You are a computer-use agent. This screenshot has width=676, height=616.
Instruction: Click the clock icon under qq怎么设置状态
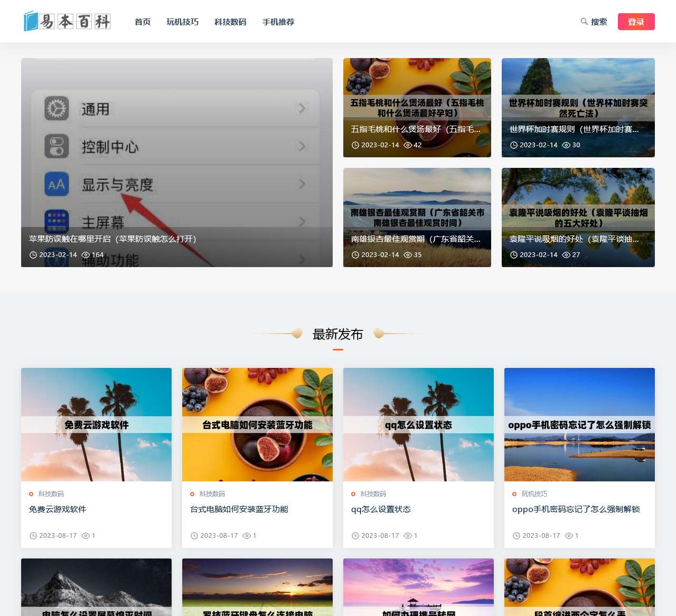[355, 536]
